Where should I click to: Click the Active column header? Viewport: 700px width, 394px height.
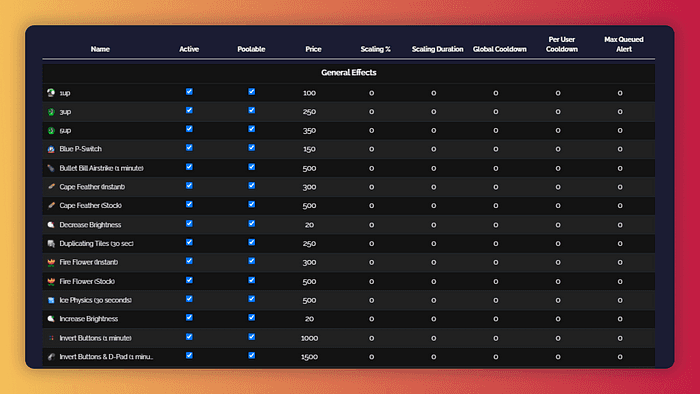[x=189, y=49]
